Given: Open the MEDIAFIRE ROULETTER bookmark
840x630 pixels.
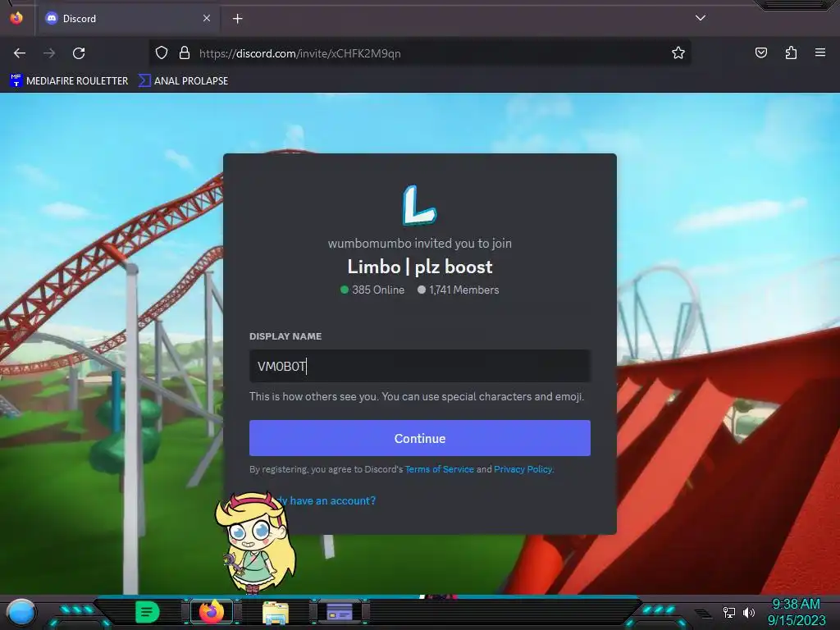Looking at the screenshot, I should pyautogui.click(x=69, y=81).
